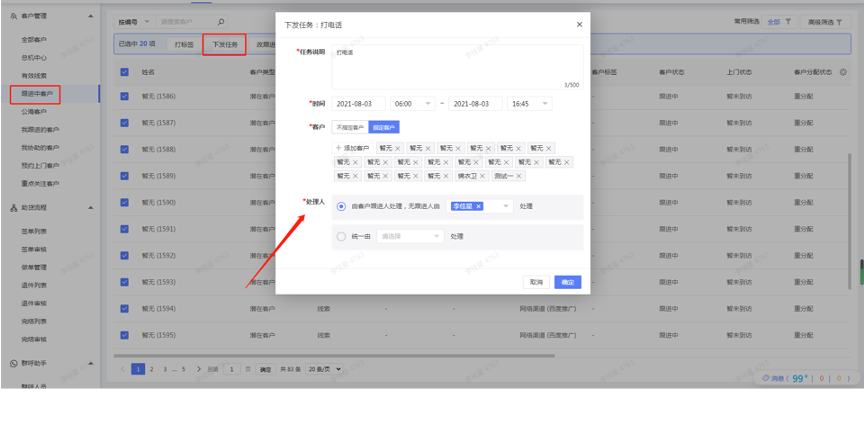The image size is (864, 422).
Task: Click the search magnifier icon
Action: [x=220, y=22]
